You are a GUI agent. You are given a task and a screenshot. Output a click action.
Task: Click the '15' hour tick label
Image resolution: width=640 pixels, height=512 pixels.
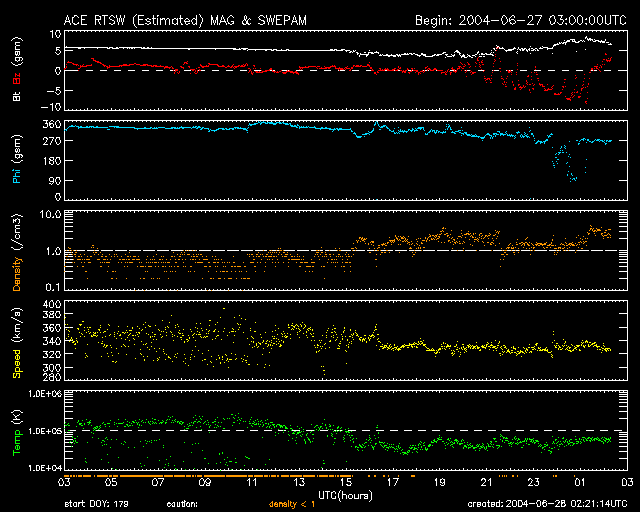point(346,483)
